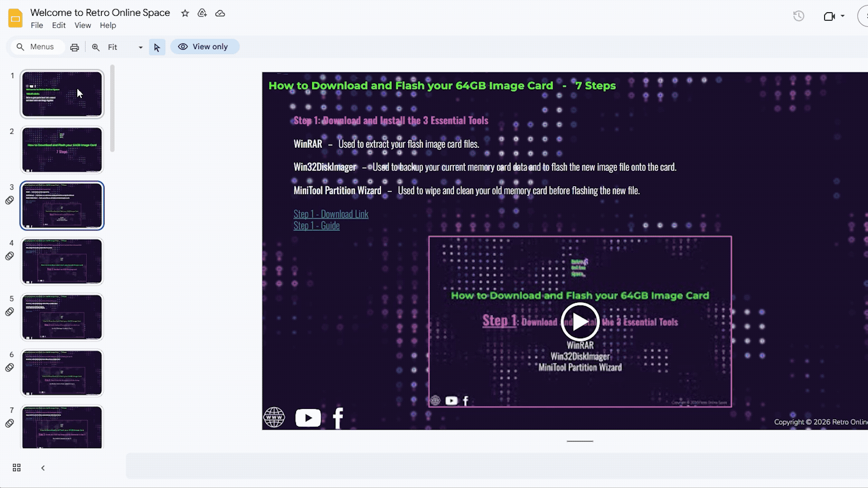The height and width of the screenshot is (488, 868).
Task: Toggle the View only mode button
Action: point(204,47)
